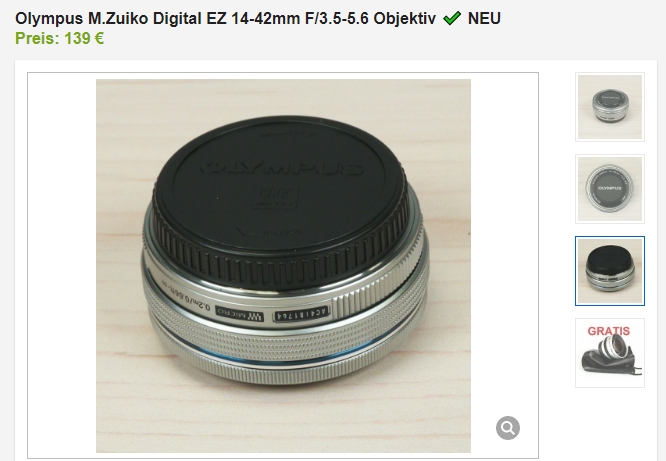Click the black pouch in GRATIS thumbnail
Image resolution: width=666 pixels, height=461 pixels.
608,362
